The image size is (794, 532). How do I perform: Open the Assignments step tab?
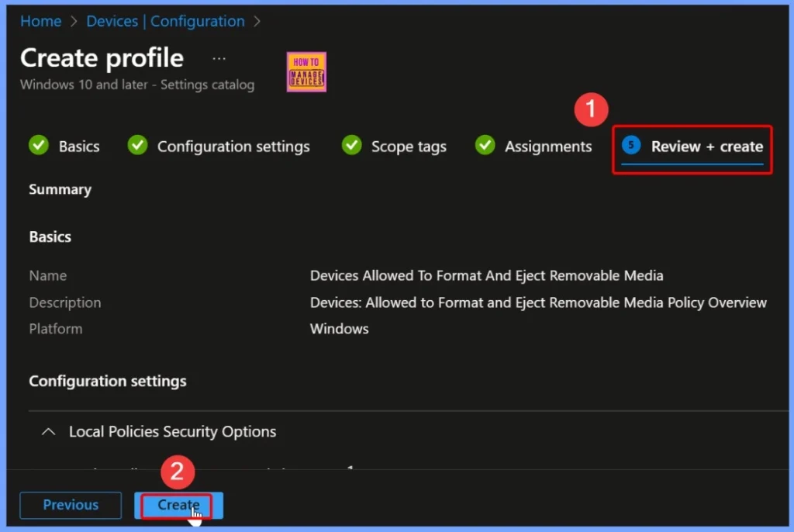click(548, 147)
